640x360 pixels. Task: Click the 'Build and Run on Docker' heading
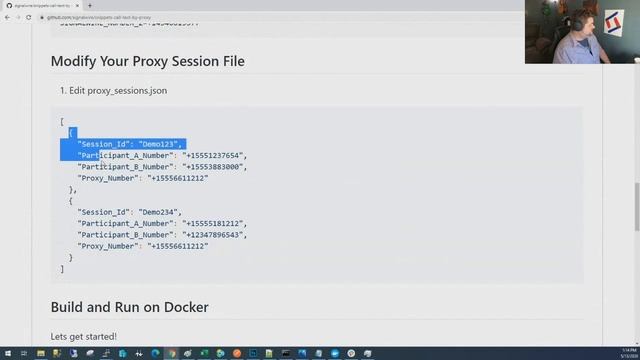(x=129, y=307)
